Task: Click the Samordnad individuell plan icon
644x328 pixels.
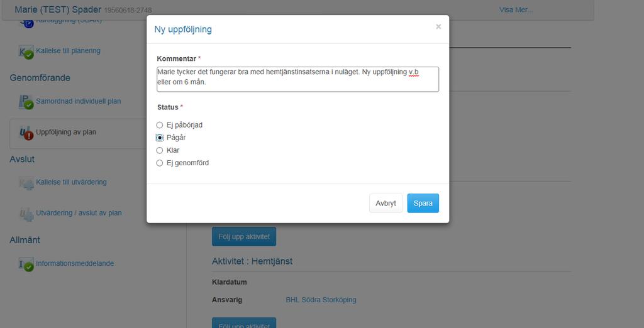Action: 26,102
